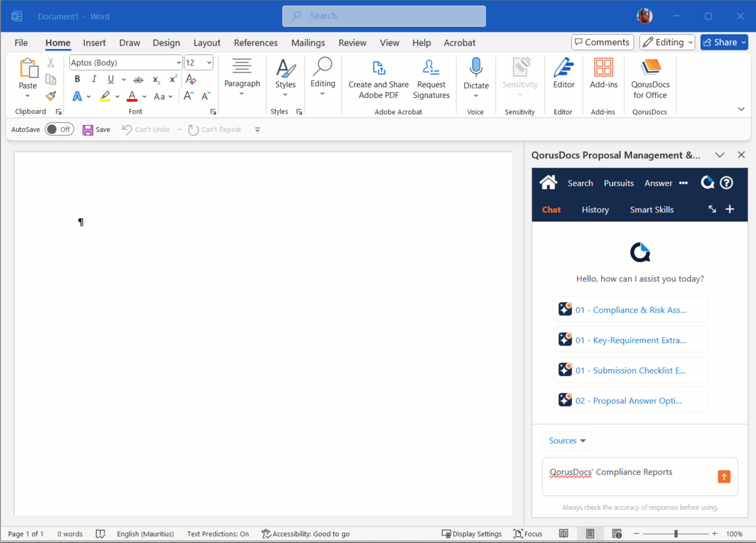Toggle Bold formatting
Viewport: 756px width, 543px height.
point(77,79)
